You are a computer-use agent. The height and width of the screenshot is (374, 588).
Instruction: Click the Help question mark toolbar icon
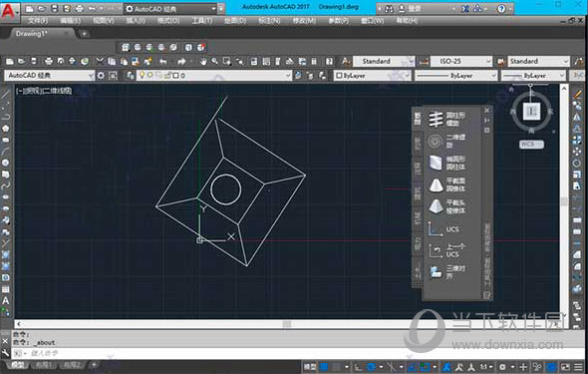tap(329, 61)
